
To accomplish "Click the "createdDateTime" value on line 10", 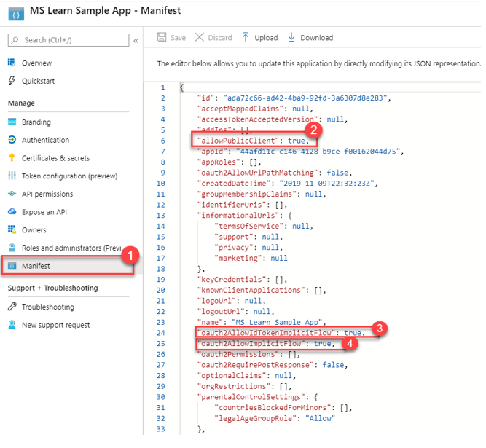I will click(x=327, y=184).
